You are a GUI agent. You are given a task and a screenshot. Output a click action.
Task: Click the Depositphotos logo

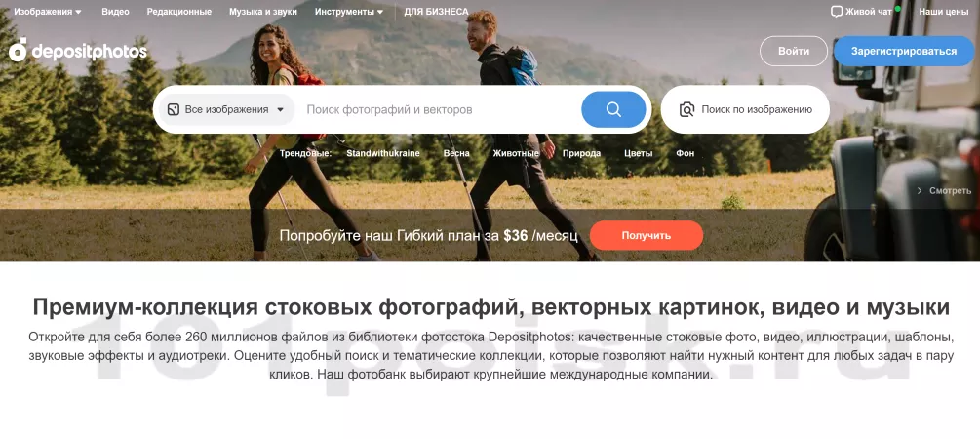click(78, 51)
